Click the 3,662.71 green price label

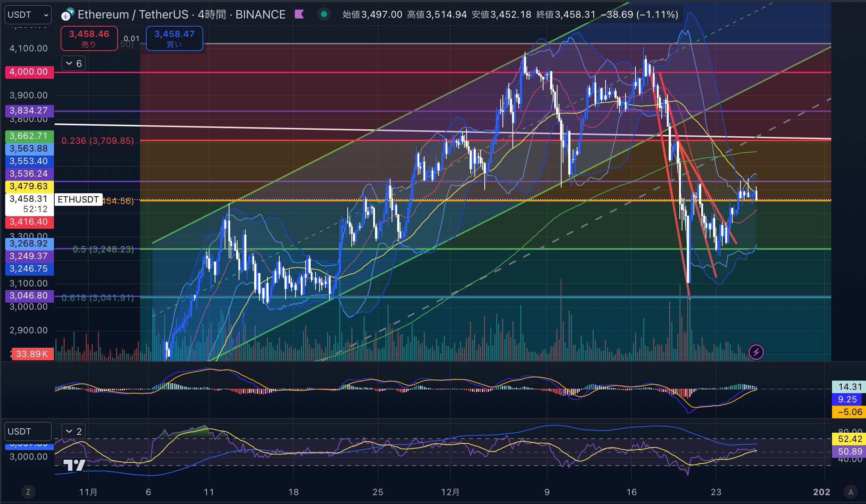point(29,136)
